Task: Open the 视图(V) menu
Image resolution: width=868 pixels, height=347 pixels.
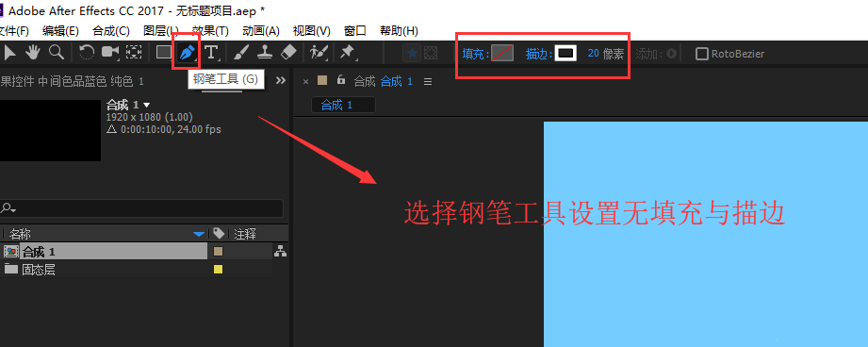Action: pyautogui.click(x=312, y=30)
